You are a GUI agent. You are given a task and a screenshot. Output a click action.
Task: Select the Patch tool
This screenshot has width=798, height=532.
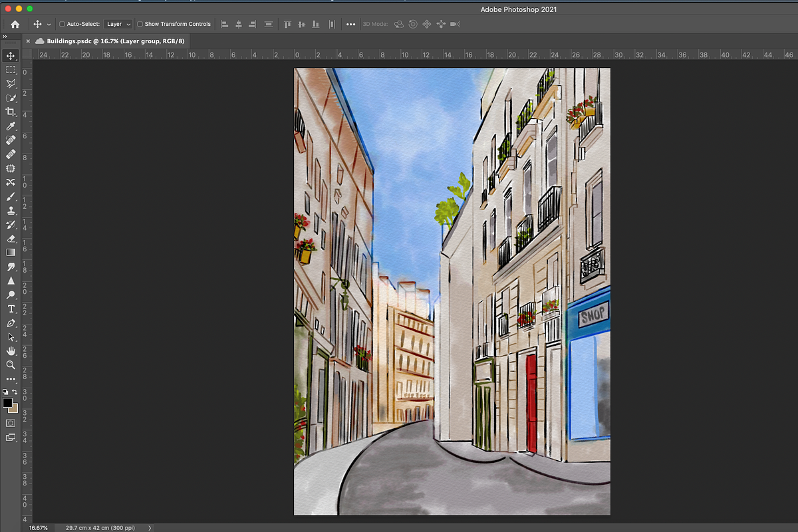point(11,168)
